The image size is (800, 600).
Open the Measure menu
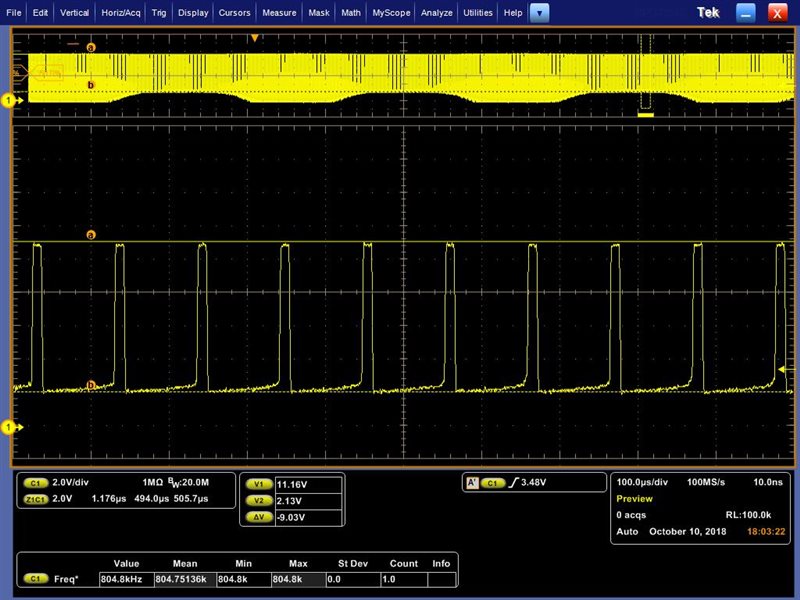279,13
